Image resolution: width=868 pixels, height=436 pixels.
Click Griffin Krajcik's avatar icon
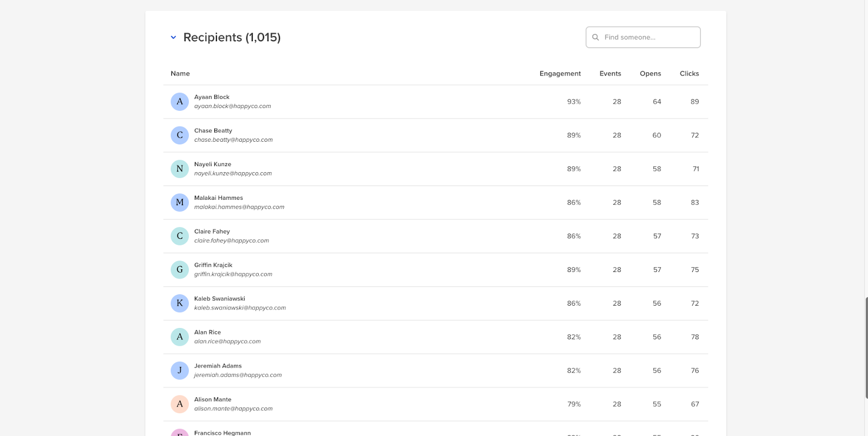[x=180, y=270]
